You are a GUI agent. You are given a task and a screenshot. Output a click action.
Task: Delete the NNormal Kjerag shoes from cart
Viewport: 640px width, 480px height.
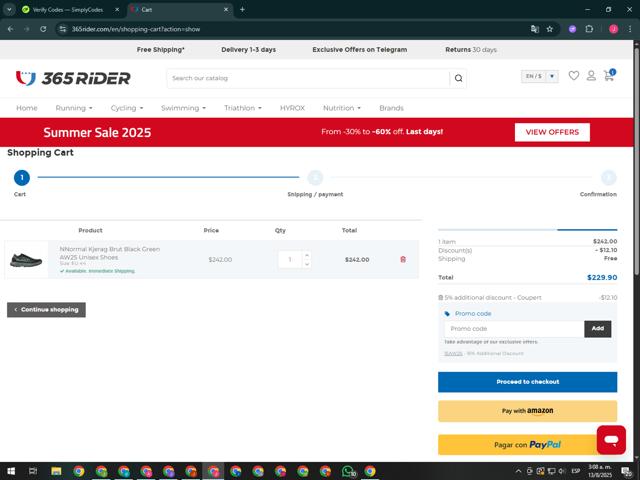(403, 259)
